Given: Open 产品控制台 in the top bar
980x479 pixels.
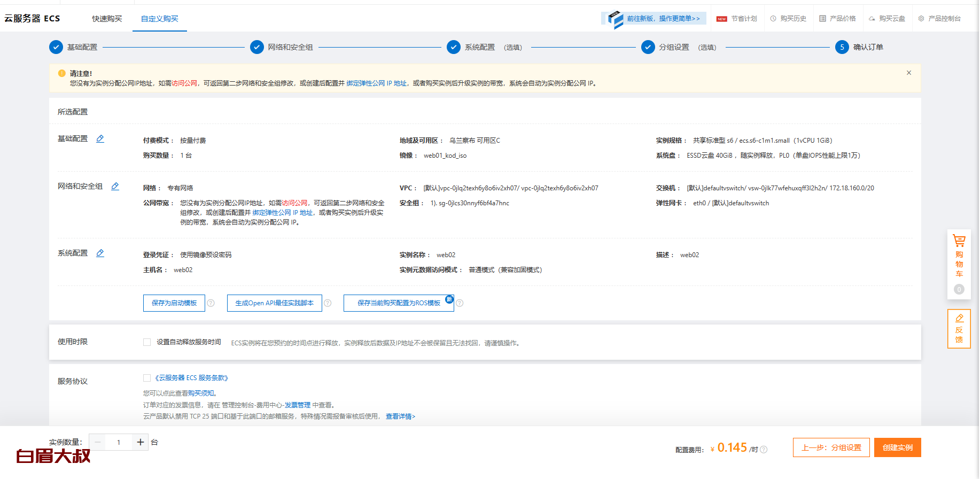Looking at the screenshot, I should (939, 19).
